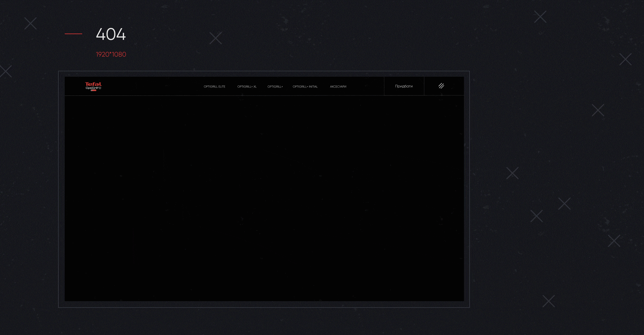Click the Tefal OptiGrill logo
Viewport: 644px width, 335px height.
(x=93, y=86)
